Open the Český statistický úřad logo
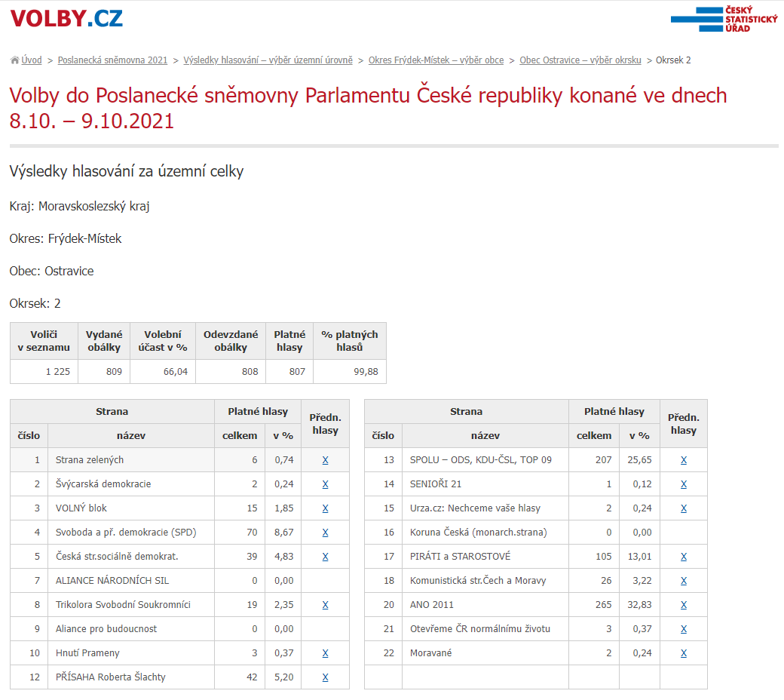The width and height of the screenshot is (784, 700). tap(724, 19)
